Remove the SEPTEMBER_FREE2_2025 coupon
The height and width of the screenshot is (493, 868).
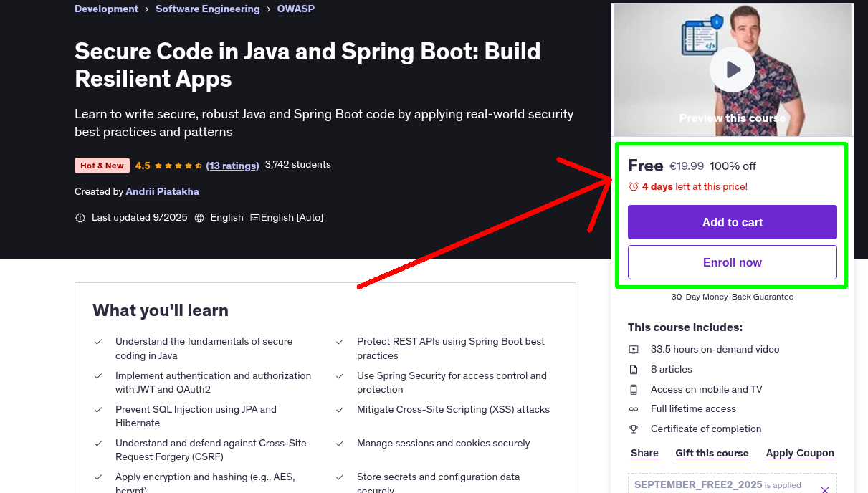pos(825,490)
